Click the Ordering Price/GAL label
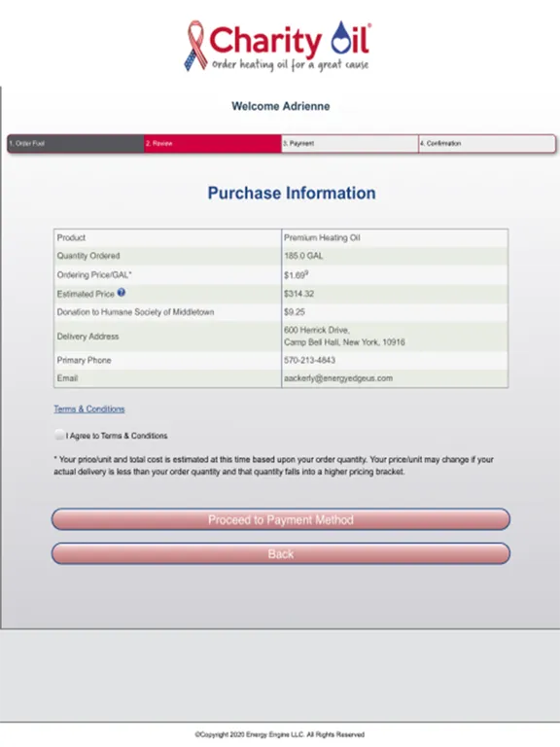 [94, 275]
